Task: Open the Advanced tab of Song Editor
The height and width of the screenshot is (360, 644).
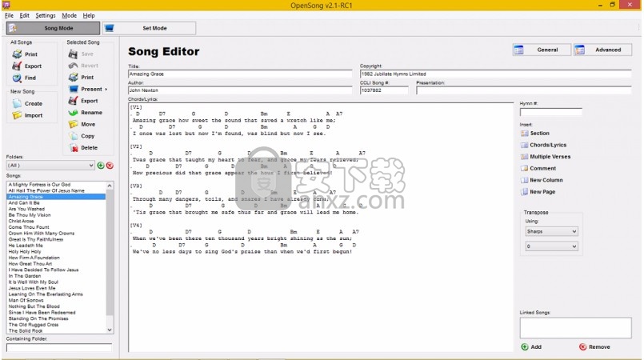Action: tap(603, 50)
